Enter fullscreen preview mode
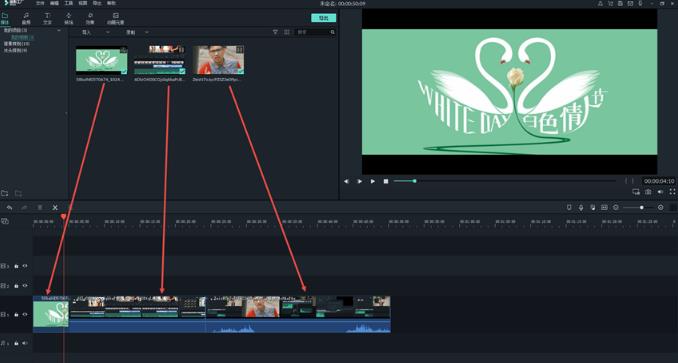Image resolution: width=678 pixels, height=363 pixels. click(672, 191)
